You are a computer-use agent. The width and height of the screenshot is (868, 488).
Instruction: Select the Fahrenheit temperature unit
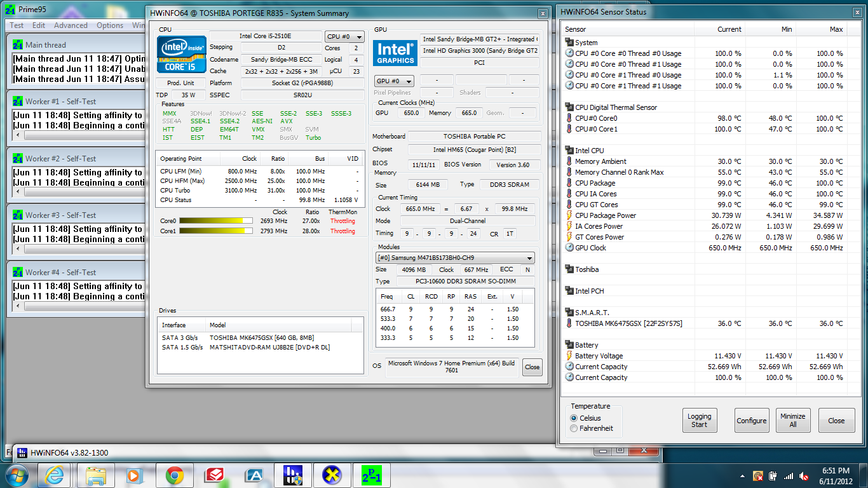tap(591, 428)
